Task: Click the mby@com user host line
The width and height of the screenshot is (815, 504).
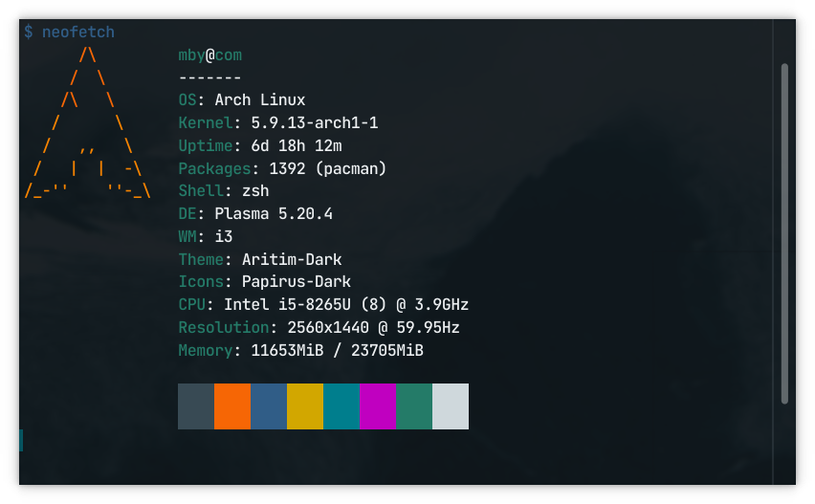Action: point(210,55)
